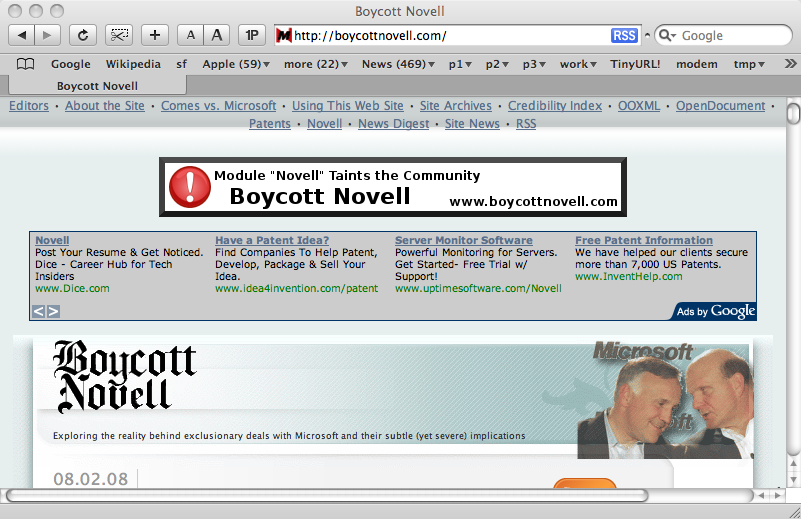Expand the work bookmarks folder
The width and height of the screenshot is (801, 519).
pyautogui.click(x=578, y=64)
